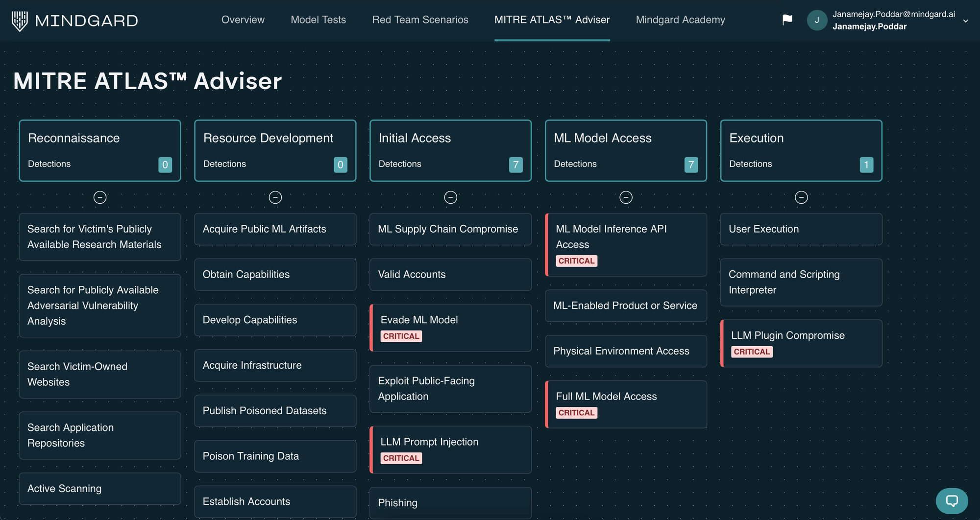The width and height of the screenshot is (980, 520).
Task: Collapse the ML Model Access column expander
Action: pyautogui.click(x=626, y=197)
